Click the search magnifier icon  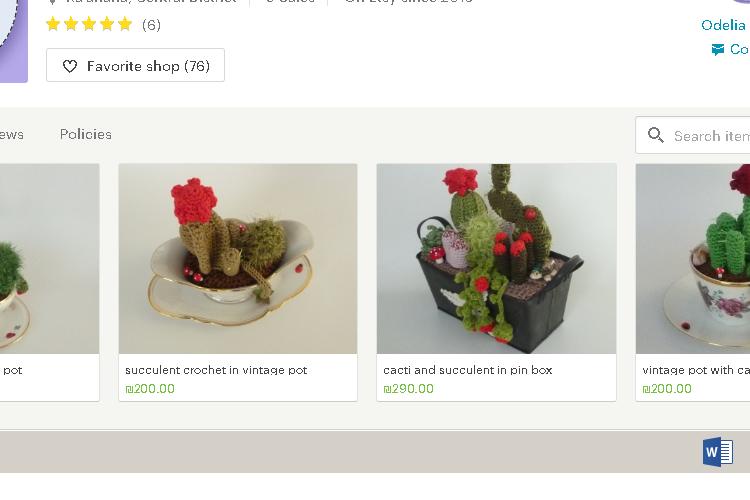coord(656,135)
